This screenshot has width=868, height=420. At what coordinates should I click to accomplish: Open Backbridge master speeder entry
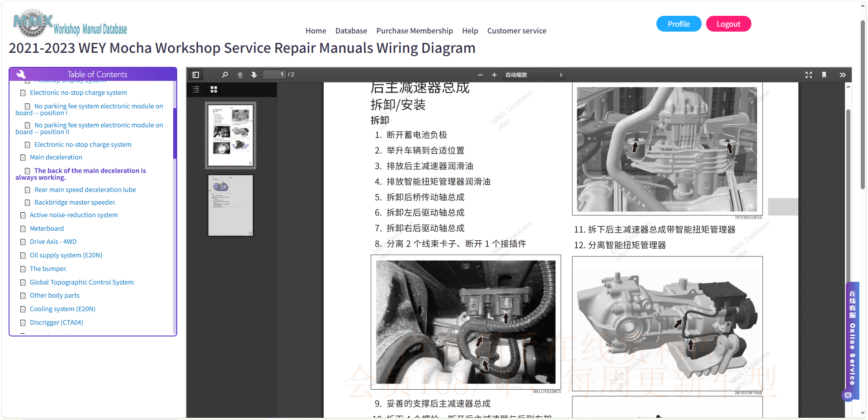75,202
